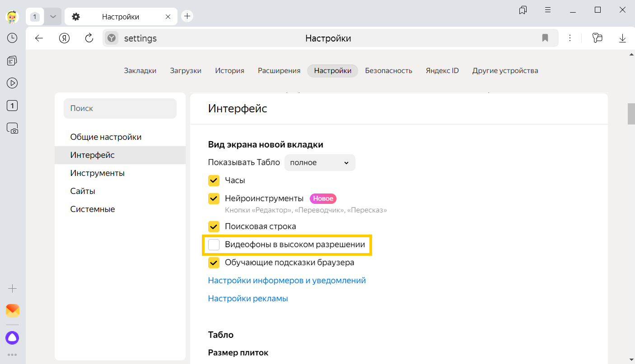Click the Поиск settings search field
Image resolution: width=635 pixels, height=364 pixels.
pos(120,108)
